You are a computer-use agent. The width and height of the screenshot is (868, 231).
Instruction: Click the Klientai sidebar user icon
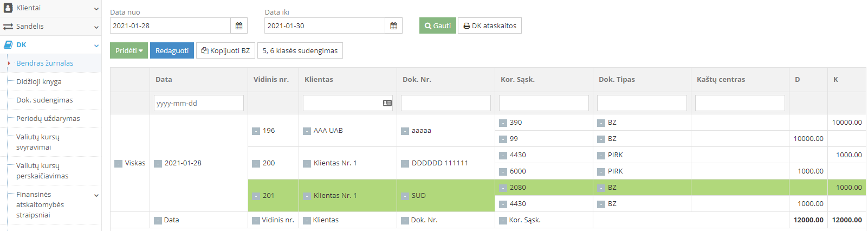tap(8, 8)
